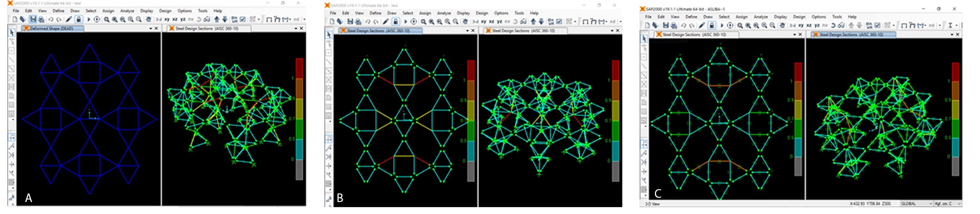Open the Analyze menu in window A
This screenshot has height=214, width=980.
127,11
